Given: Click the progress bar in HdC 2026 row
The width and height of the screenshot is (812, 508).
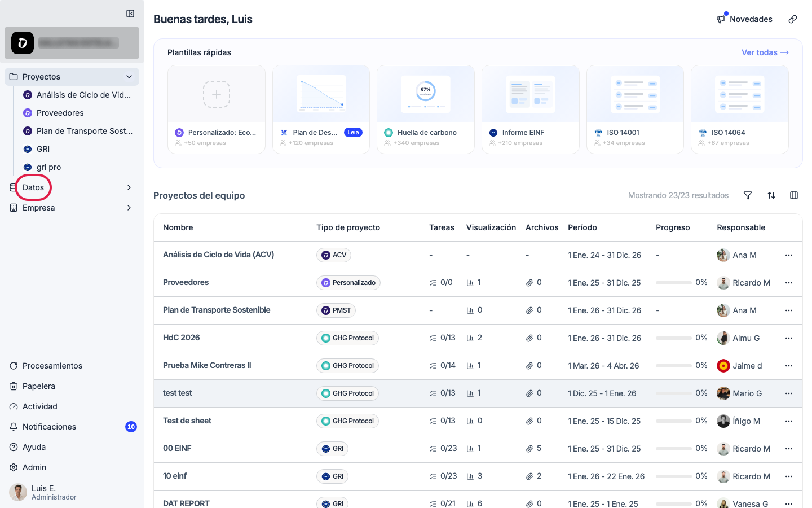Looking at the screenshot, I should pyautogui.click(x=674, y=338).
